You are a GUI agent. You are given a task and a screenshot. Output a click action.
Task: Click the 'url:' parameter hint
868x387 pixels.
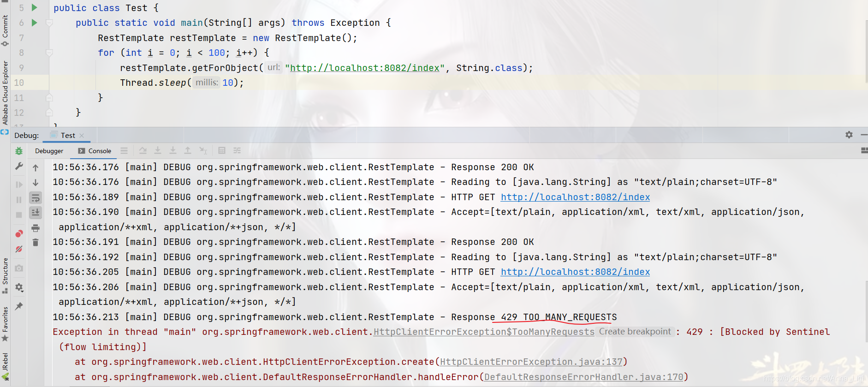[273, 67]
